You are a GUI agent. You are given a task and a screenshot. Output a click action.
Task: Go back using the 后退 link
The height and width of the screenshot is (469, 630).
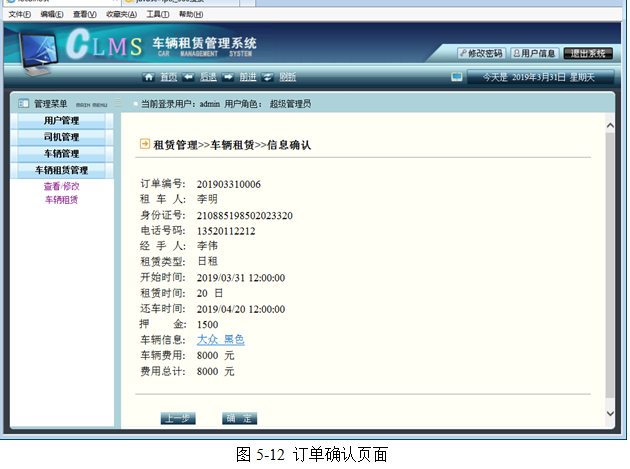[208, 77]
